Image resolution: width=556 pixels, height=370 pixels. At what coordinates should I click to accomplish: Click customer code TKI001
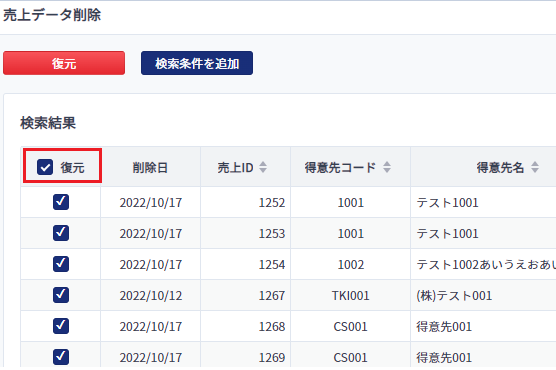351,296
